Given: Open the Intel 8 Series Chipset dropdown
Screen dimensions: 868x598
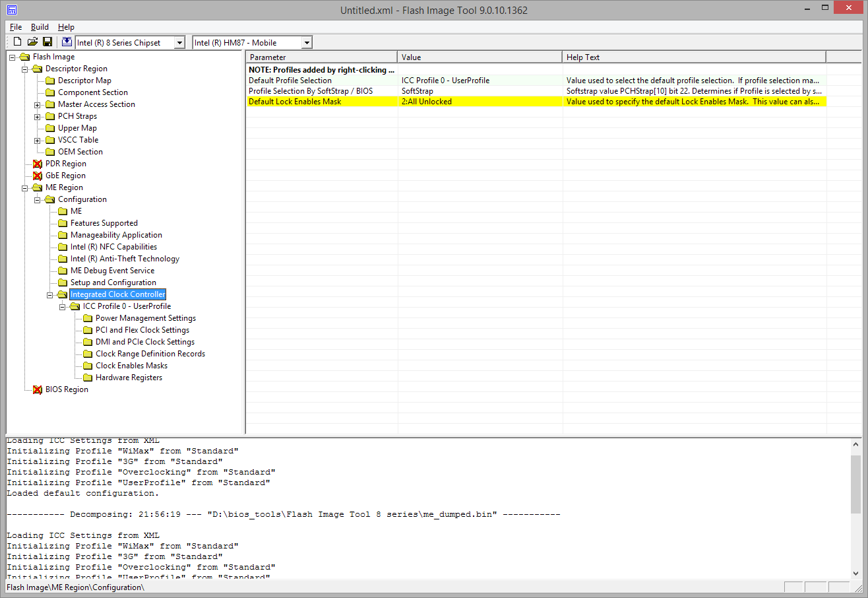Looking at the screenshot, I should [x=179, y=43].
